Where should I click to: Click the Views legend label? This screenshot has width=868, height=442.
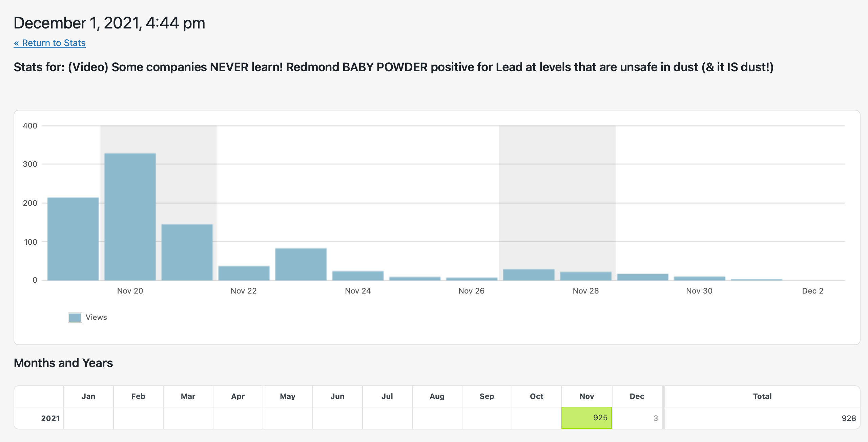[96, 318]
